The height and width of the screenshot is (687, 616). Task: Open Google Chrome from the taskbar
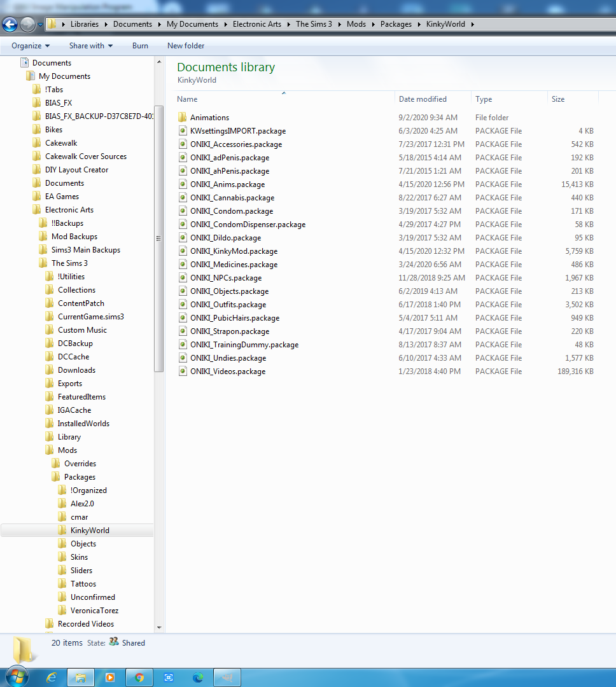click(139, 677)
